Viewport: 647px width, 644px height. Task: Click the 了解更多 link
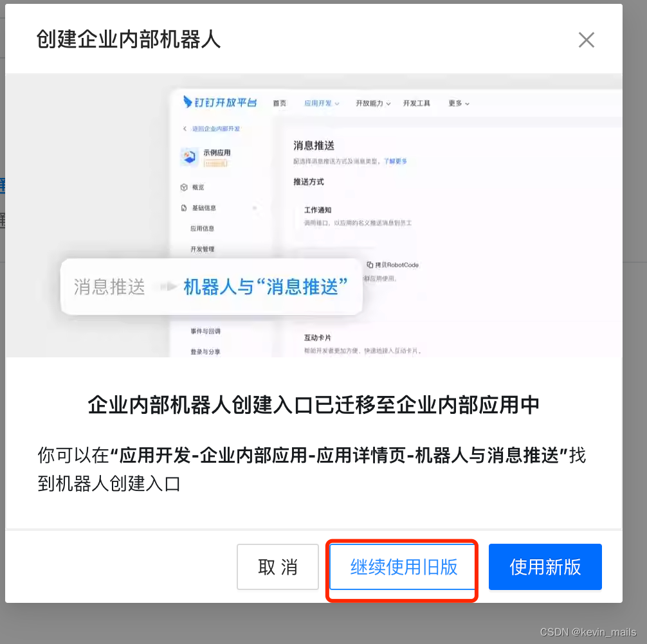(x=396, y=161)
